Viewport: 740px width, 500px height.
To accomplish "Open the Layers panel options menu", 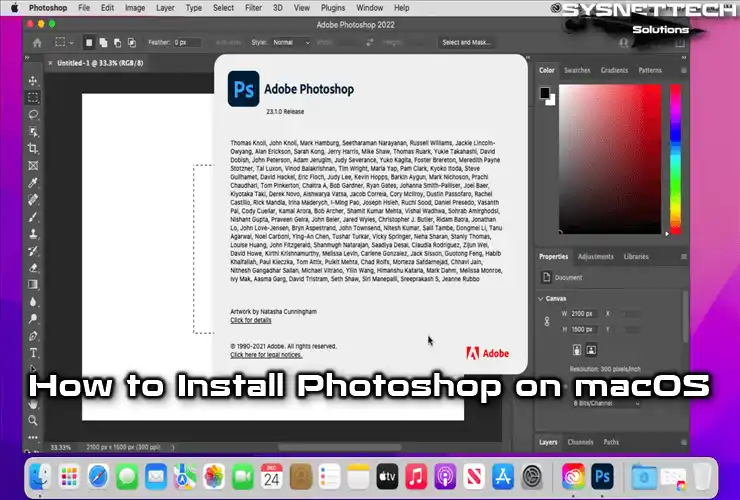I will pyautogui.click(x=683, y=442).
